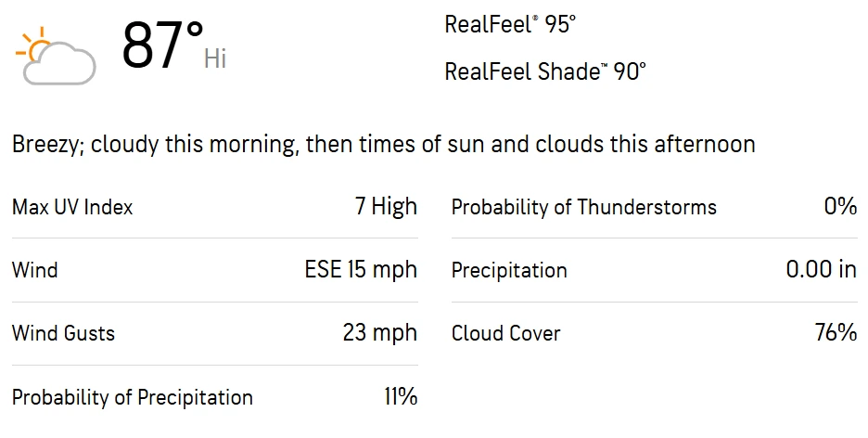Click the Probability of Precipitation label
Viewport: 868px width, 438px height.
(133, 397)
